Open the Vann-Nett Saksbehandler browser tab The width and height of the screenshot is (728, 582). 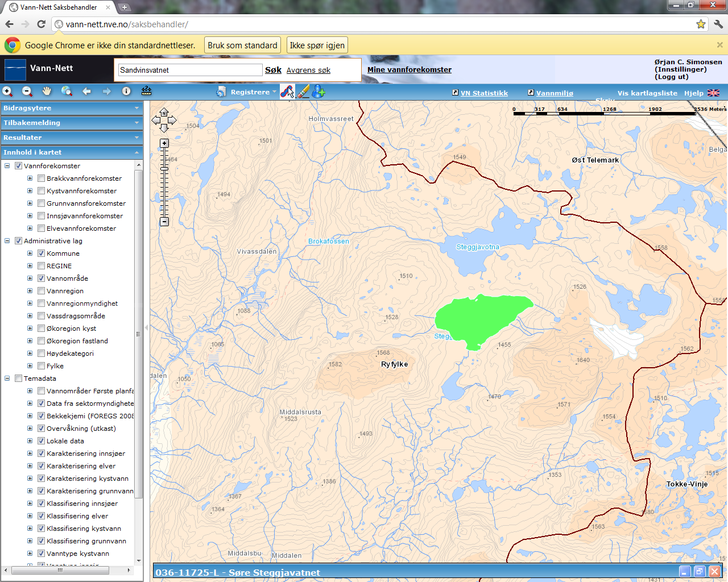59,7
